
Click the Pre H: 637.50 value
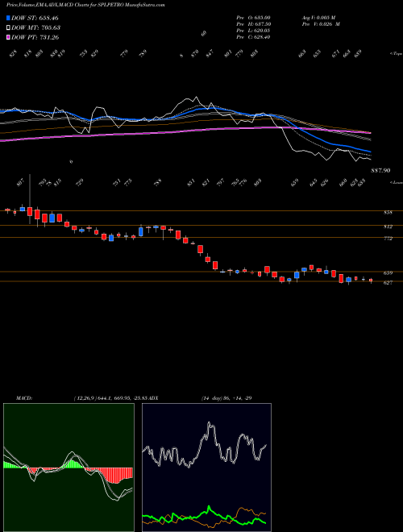(x=253, y=24)
